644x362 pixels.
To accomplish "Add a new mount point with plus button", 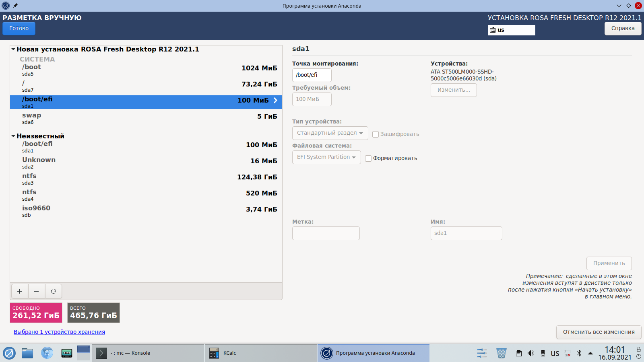I will tap(19, 291).
